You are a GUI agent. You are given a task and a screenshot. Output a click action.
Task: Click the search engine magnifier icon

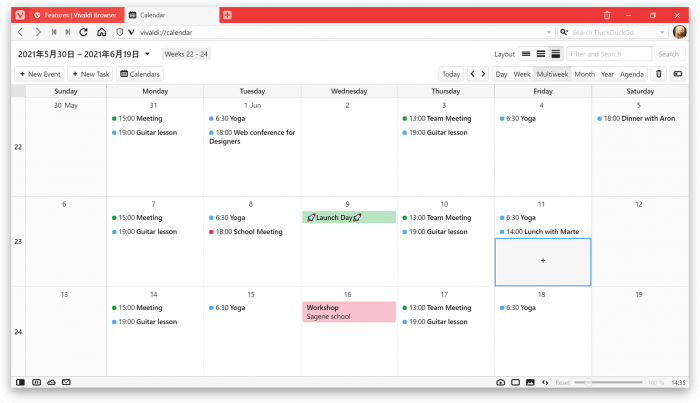tap(564, 32)
